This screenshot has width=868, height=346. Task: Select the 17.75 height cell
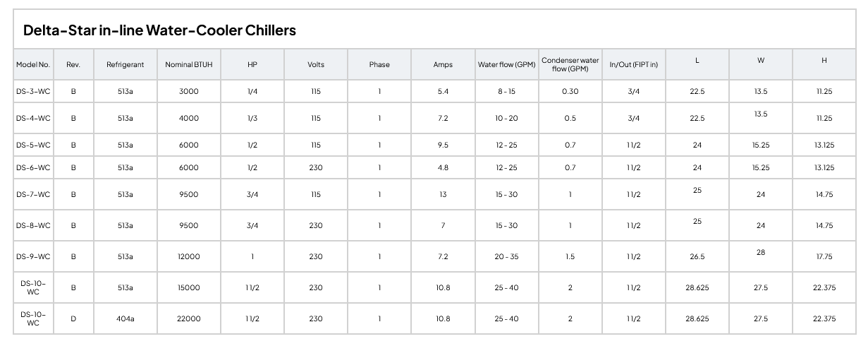824,257
